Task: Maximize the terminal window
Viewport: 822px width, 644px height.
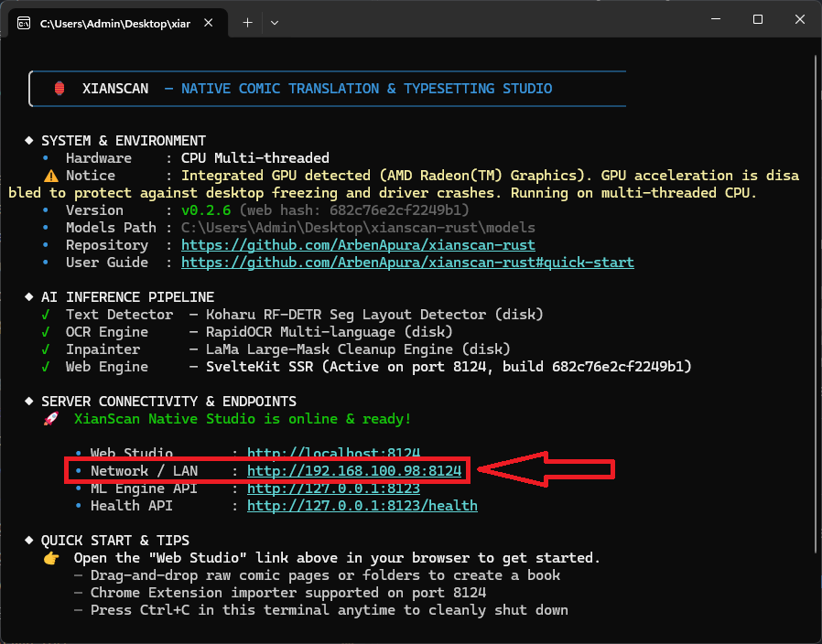Action: pyautogui.click(x=758, y=19)
